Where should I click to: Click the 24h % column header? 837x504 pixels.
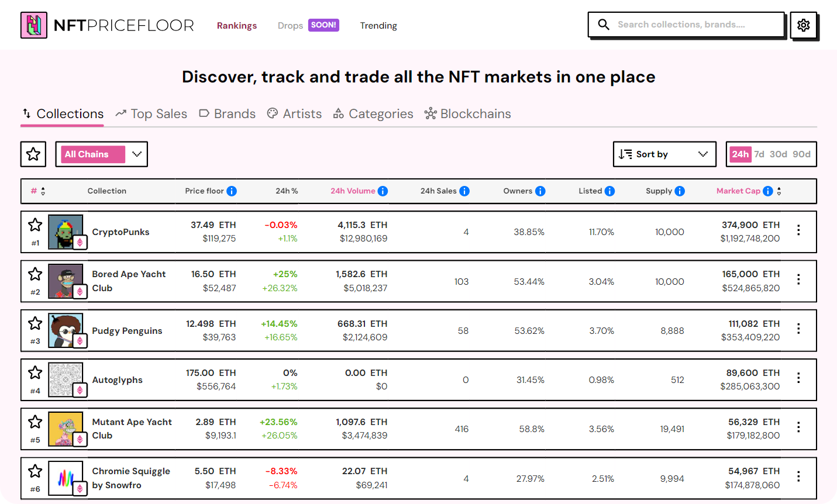[x=287, y=191]
